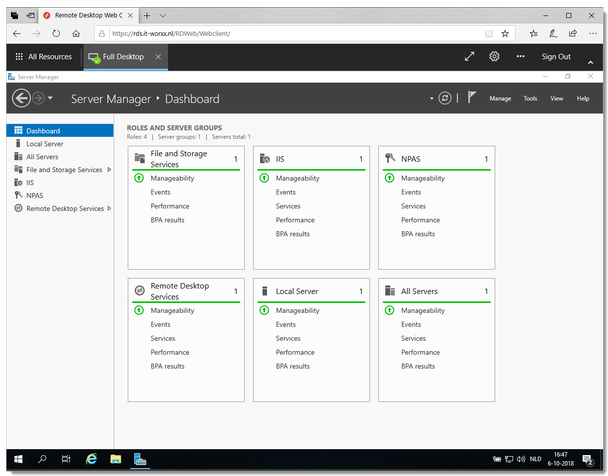Viewport: 608px width, 476px height.
Task: Click the remote taskbar volume icon
Action: pyautogui.click(x=520, y=459)
